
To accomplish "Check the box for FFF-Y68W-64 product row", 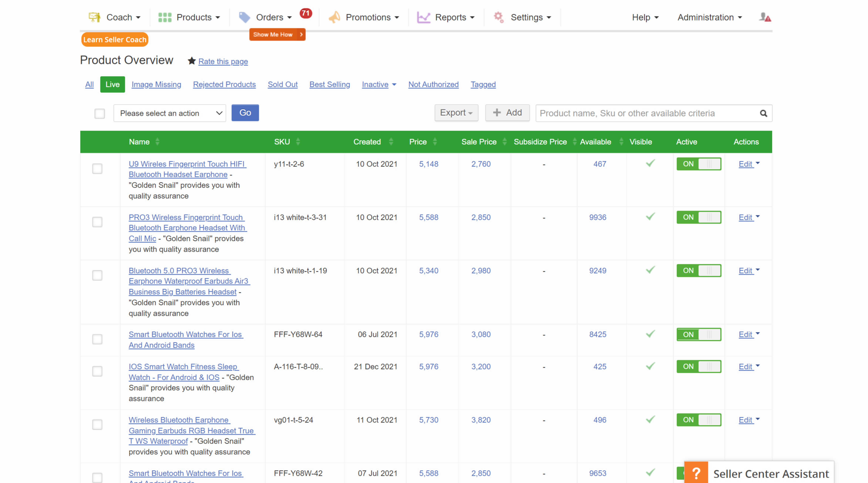I will [x=97, y=339].
